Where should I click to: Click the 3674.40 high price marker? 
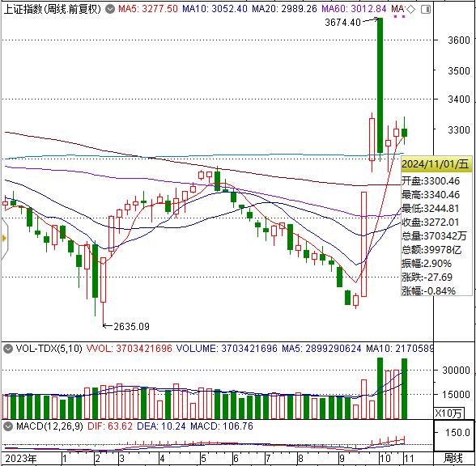point(342,22)
